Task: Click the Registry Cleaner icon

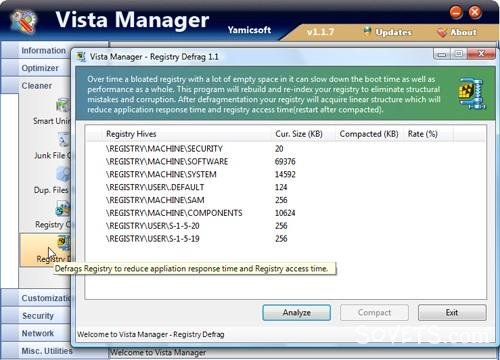Action: click(x=63, y=209)
